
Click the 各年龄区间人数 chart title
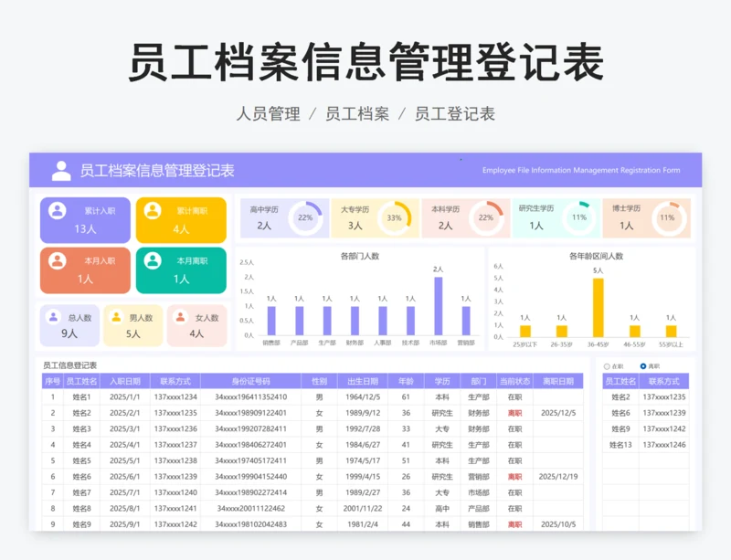pos(597,256)
